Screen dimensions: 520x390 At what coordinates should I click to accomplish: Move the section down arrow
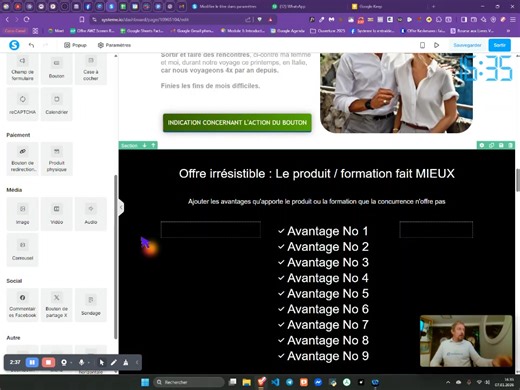(x=145, y=145)
